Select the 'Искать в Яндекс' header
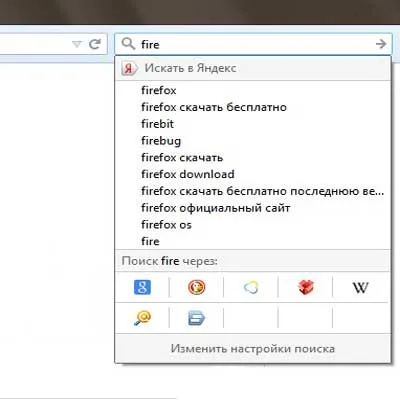This screenshot has width=400, height=400. [x=252, y=68]
